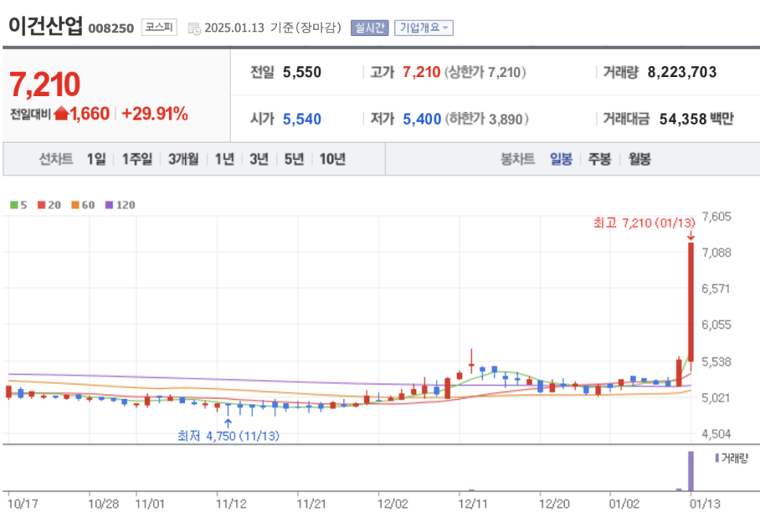The image size is (760, 532).
Task: Select the 1년 line chart tab
Action: click(224, 159)
